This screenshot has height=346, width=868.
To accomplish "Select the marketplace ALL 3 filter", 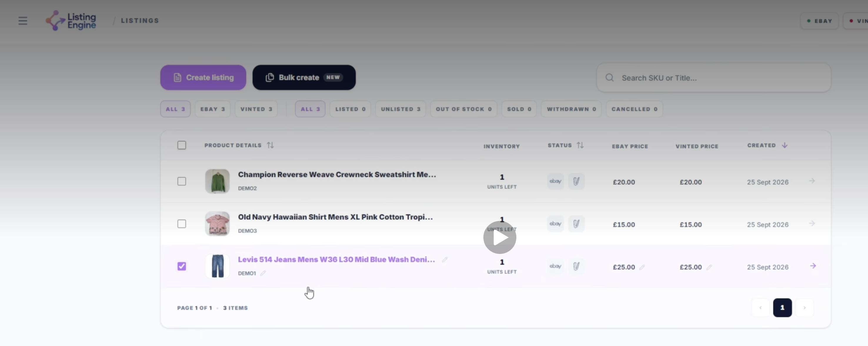I will coord(175,109).
